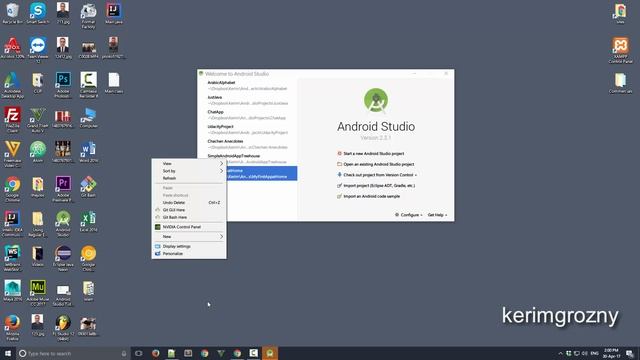The width and height of the screenshot is (640, 360).
Task: Launch Mozilla Firefox desktop shortcut
Action: 12,327
